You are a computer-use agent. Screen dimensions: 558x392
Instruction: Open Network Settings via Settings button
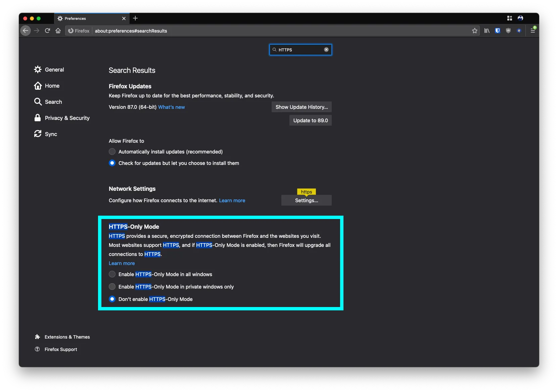307,200
